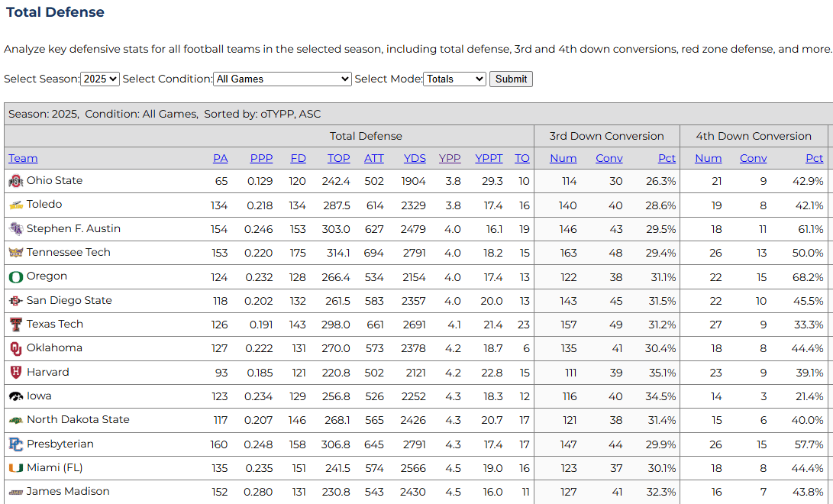This screenshot has height=504, width=833.
Task: Open the Select Mode dropdown
Action: click(454, 79)
